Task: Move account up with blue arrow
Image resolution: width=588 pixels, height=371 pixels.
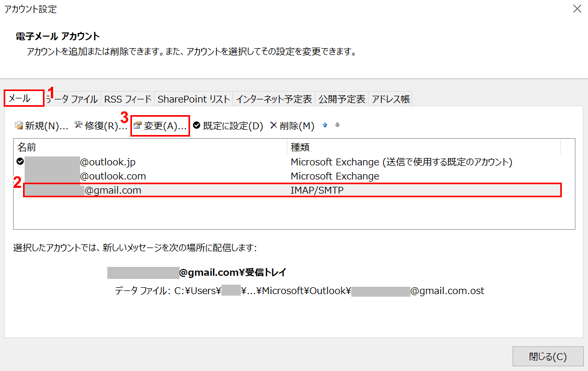Action: [325, 125]
